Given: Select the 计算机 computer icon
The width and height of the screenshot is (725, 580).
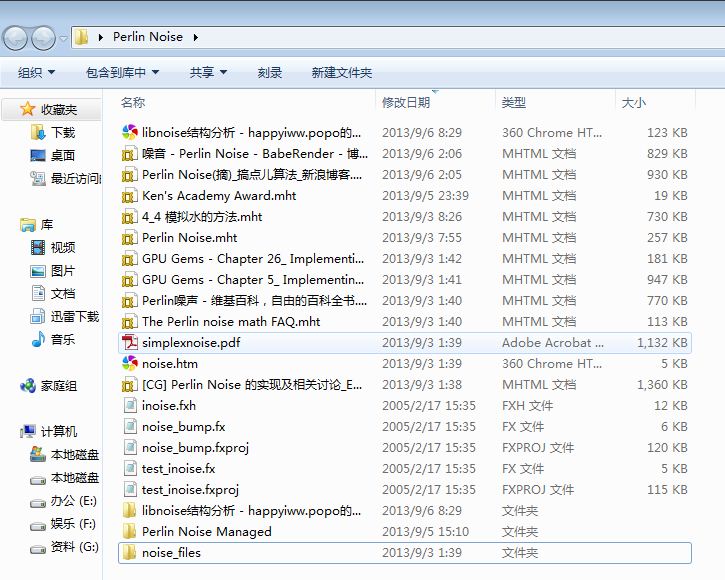Looking at the screenshot, I should 28,431.
